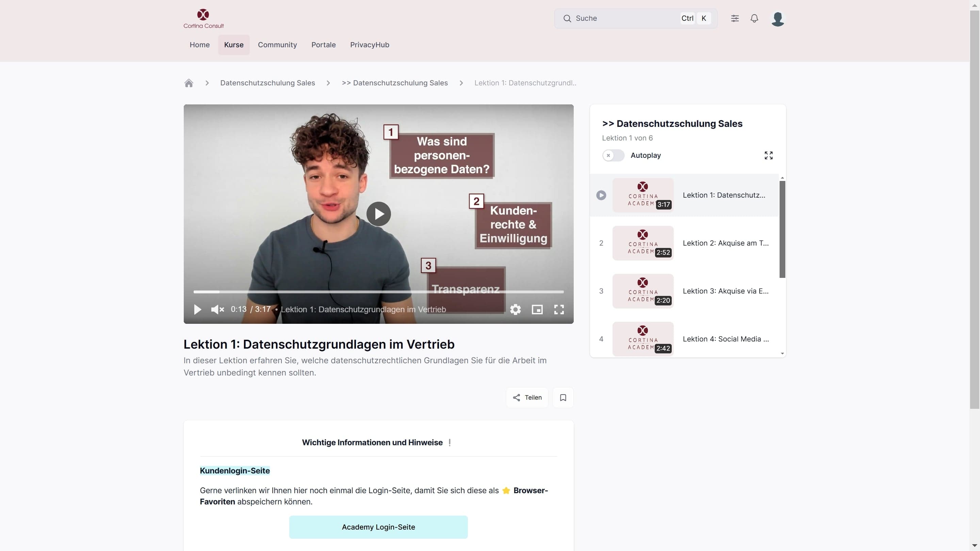Open the Community nav tab

click(277, 45)
